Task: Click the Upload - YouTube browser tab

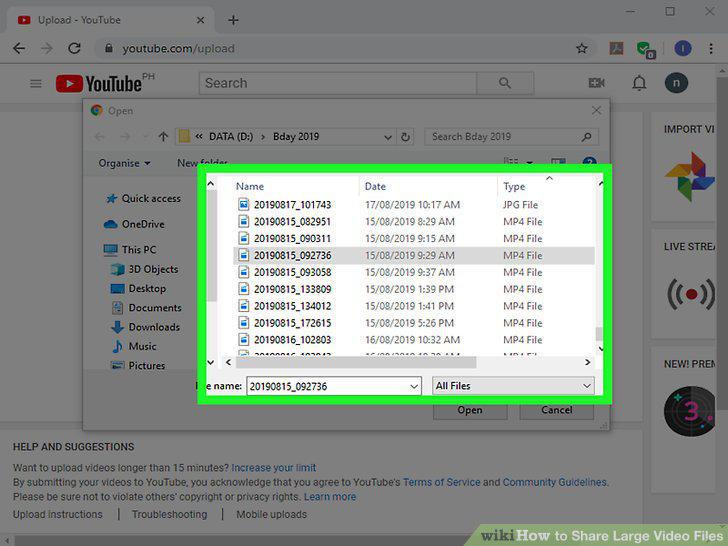Action: [110, 20]
